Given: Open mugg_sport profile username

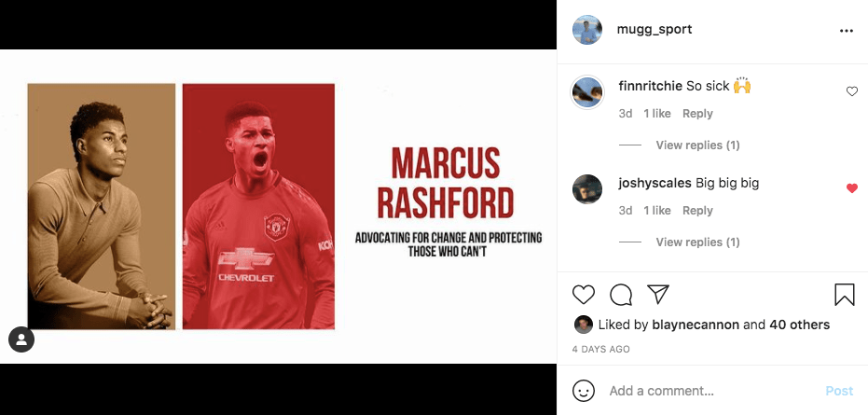Looking at the screenshot, I should pyautogui.click(x=654, y=29).
